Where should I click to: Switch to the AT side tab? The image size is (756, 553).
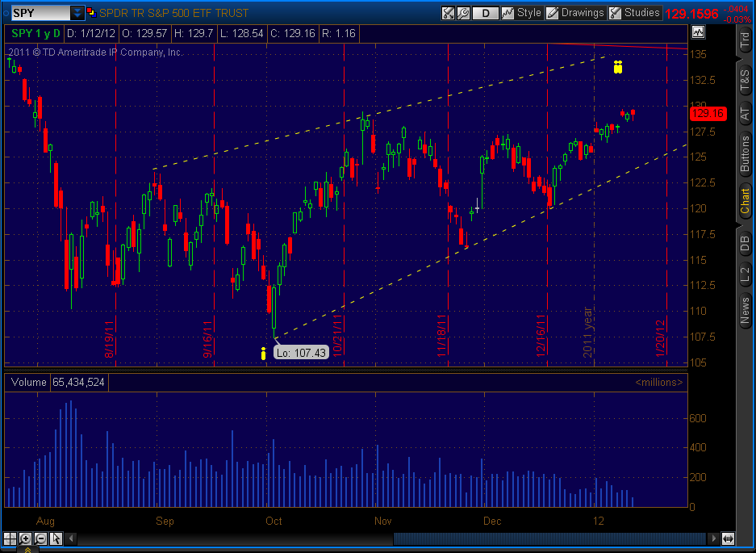tap(745, 114)
